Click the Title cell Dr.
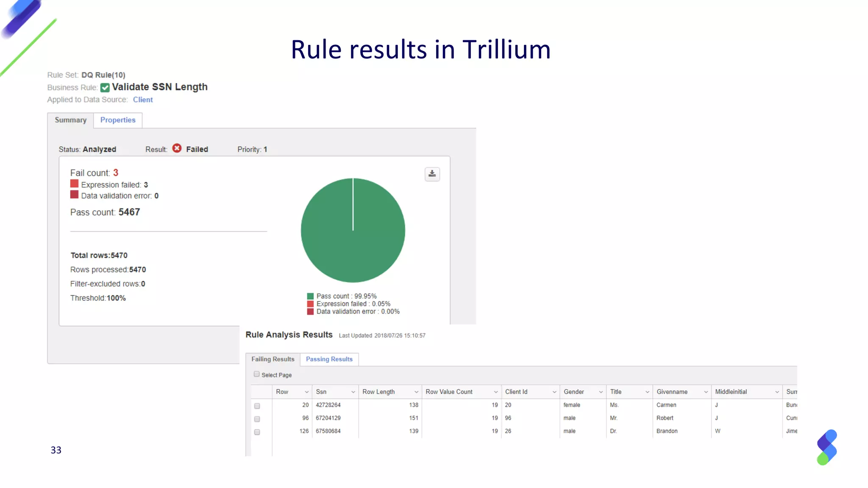The image size is (868, 488). point(613,431)
